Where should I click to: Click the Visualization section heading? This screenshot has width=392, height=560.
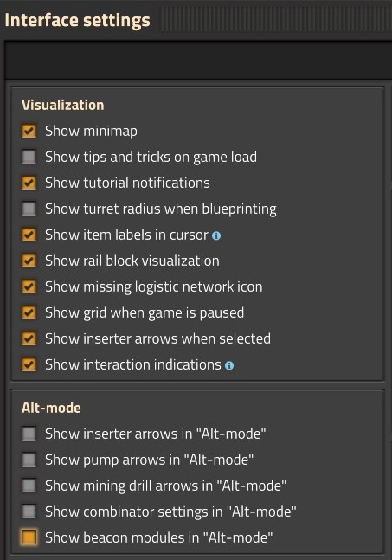coord(63,105)
